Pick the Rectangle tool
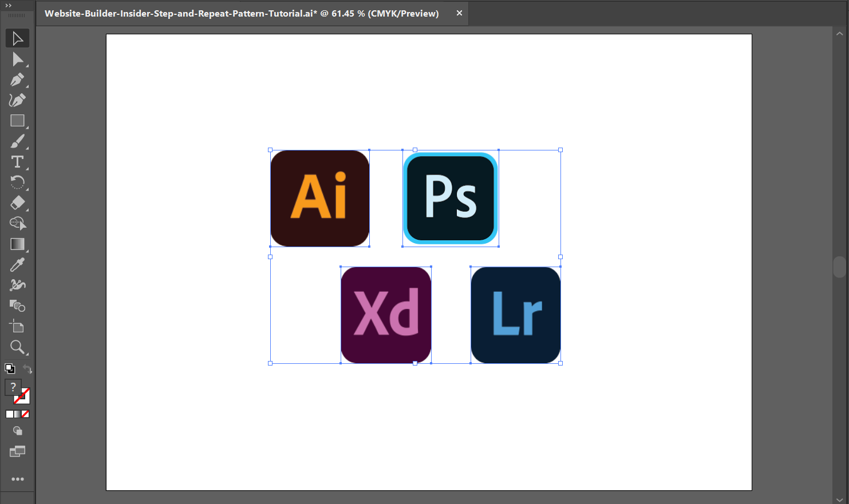Image resolution: width=849 pixels, height=504 pixels. coord(17,121)
